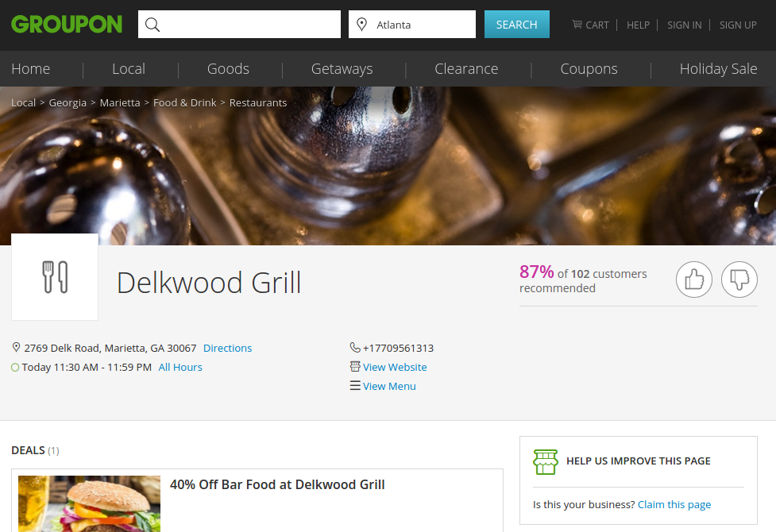The width and height of the screenshot is (776, 532).
Task: Click the green storefront icon in help box
Action: click(546, 461)
